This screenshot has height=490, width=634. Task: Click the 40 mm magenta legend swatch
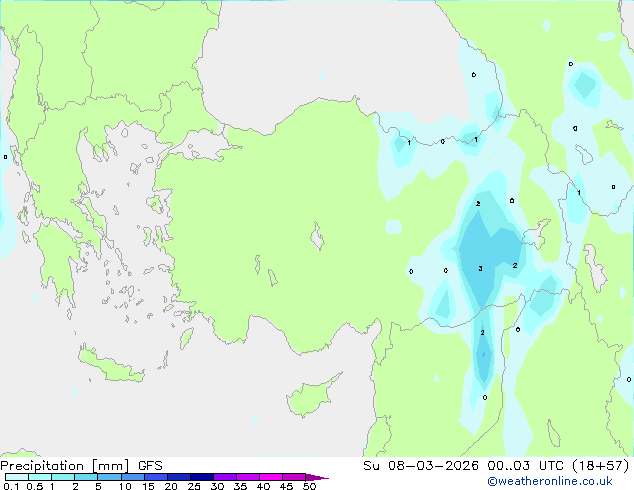pos(271,477)
